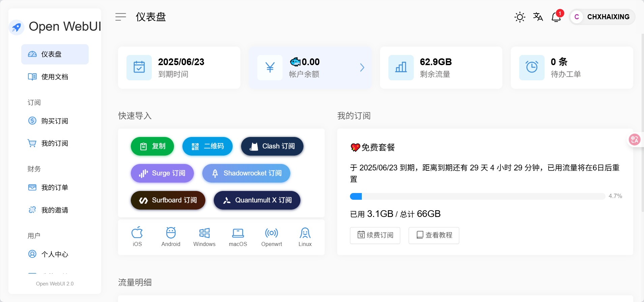The width and height of the screenshot is (644, 302).
Task: Select the Android platform icon
Action: (x=171, y=237)
